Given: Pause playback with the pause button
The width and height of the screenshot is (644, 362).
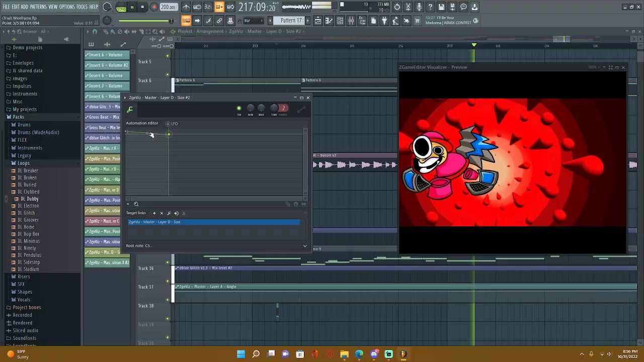Looking at the screenshot, I should 132,8.
